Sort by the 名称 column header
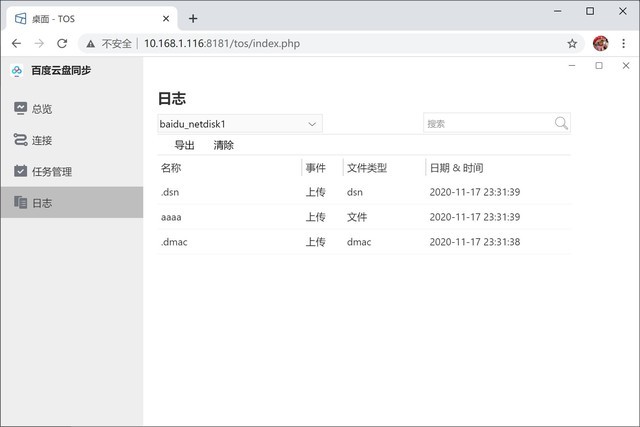 coord(171,168)
